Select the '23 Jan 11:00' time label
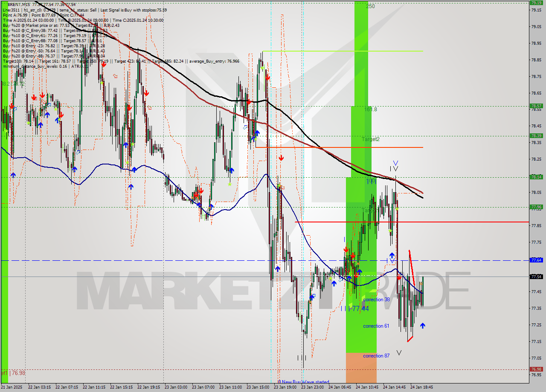546x392 pixels. coord(231,387)
